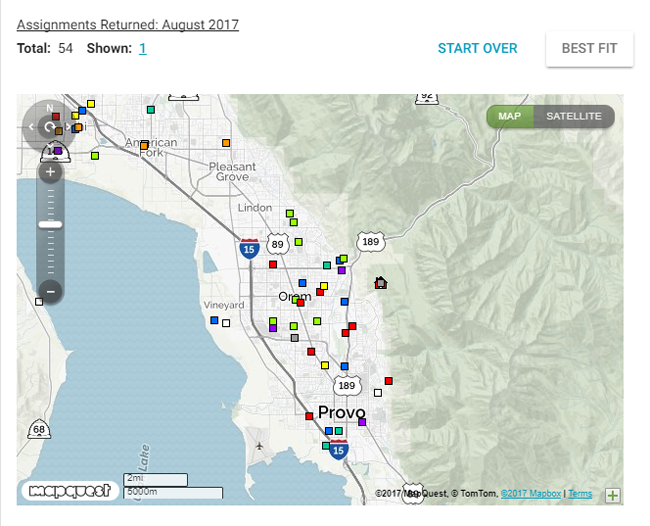Select the Map view toggle
Viewport: 650px width, 526px height.
tap(509, 116)
